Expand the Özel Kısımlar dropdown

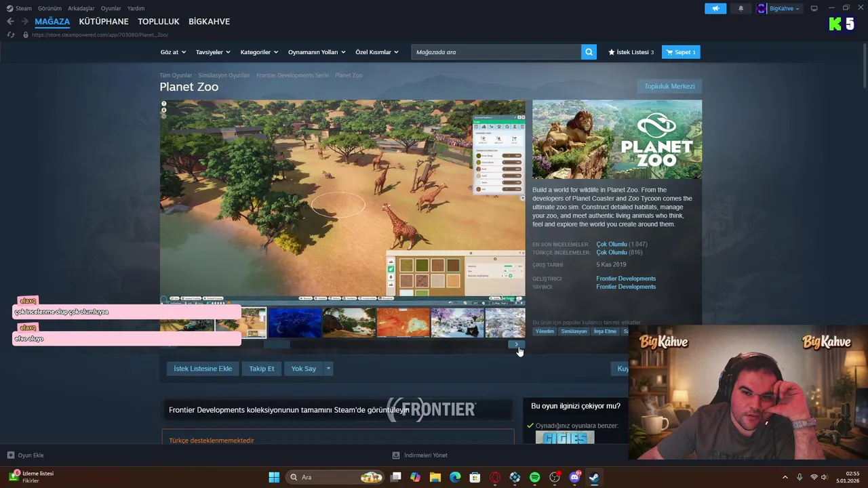[377, 52]
